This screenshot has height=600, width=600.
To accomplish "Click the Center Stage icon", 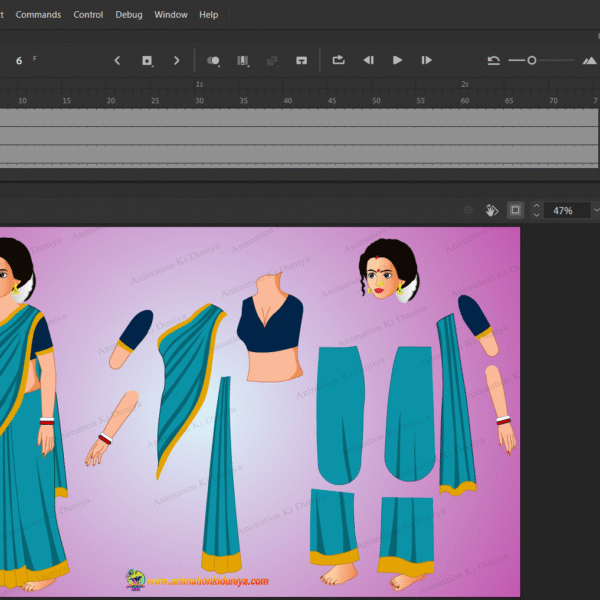I will coord(468,210).
